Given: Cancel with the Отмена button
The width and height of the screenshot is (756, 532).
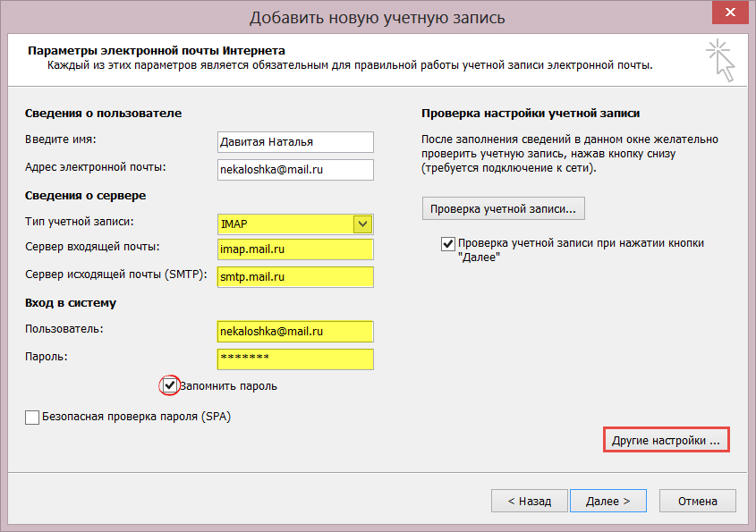Looking at the screenshot, I should pos(697,502).
